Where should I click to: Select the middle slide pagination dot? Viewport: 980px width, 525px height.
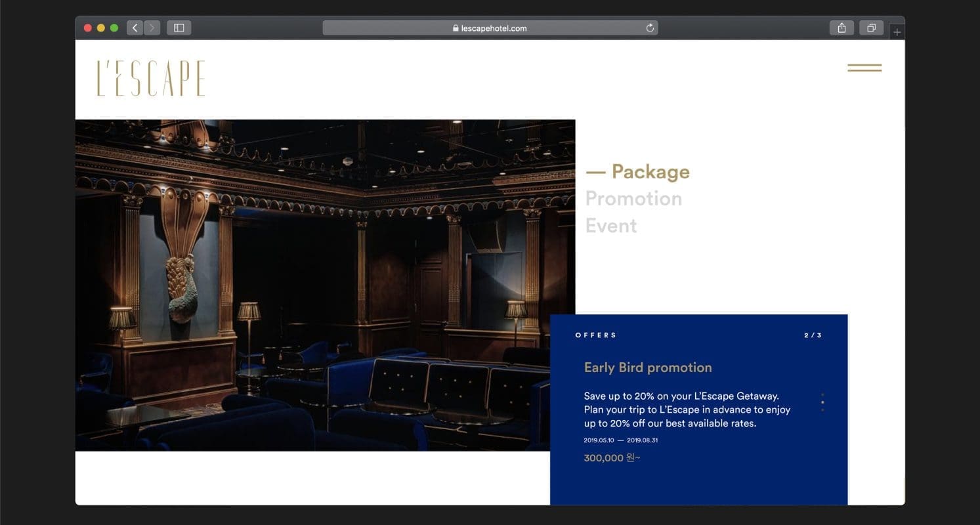tap(822, 402)
